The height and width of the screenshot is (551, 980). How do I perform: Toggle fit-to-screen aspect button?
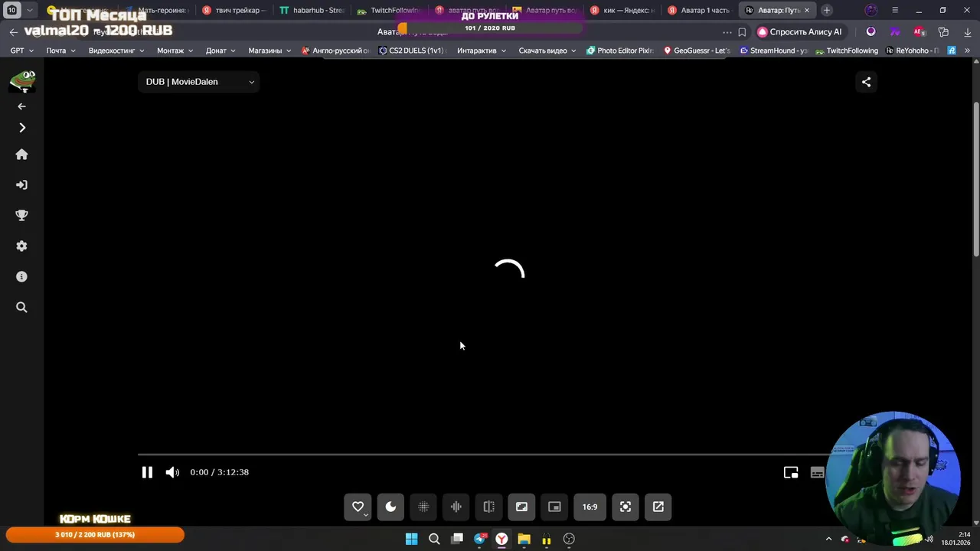point(521,507)
